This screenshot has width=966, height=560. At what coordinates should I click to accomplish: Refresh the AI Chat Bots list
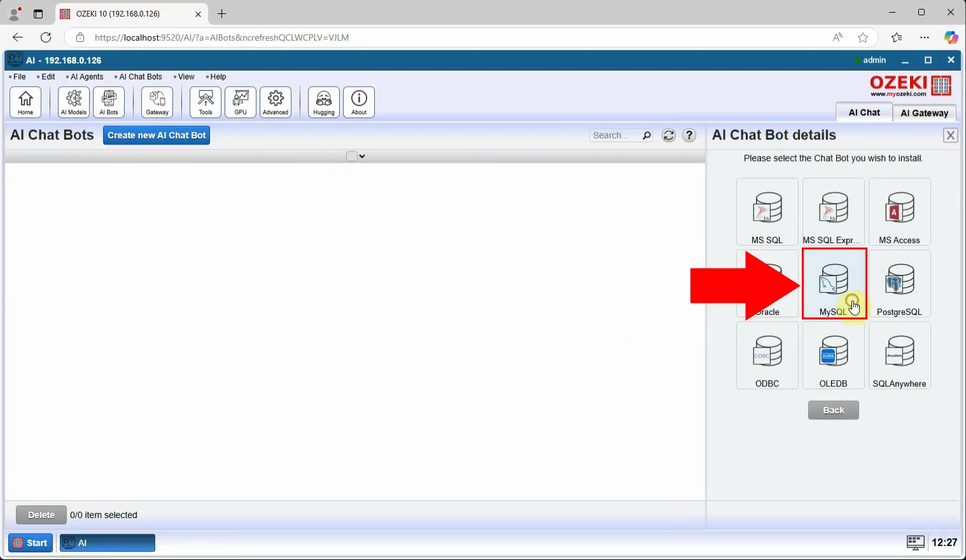tap(669, 136)
